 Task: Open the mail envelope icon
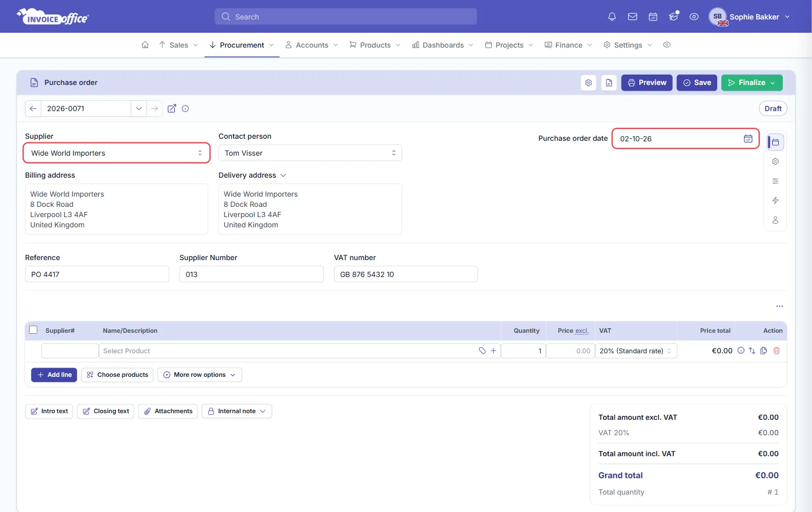(633, 17)
